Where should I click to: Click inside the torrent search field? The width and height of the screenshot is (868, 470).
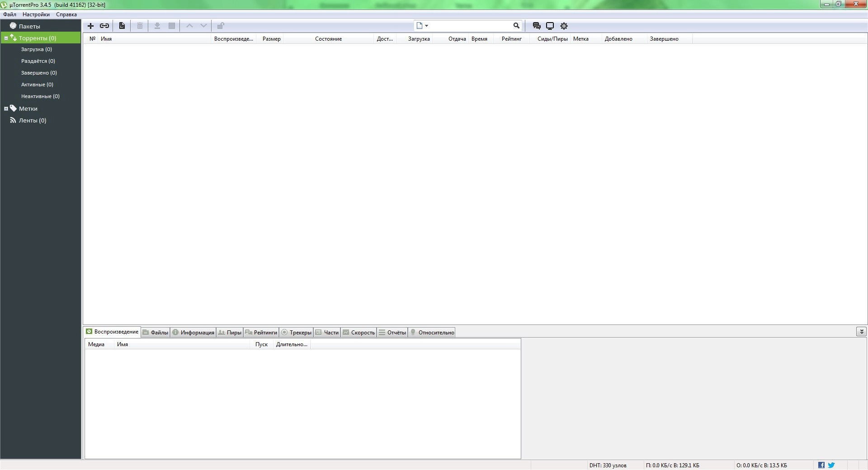click(470, 26)
